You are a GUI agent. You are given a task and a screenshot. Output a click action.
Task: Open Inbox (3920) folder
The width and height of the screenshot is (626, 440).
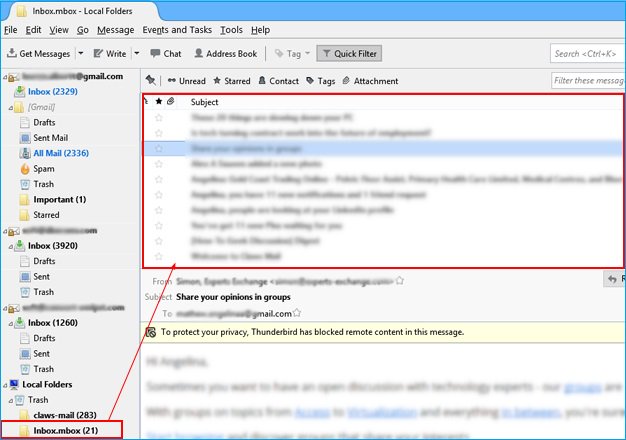[52, 246]
